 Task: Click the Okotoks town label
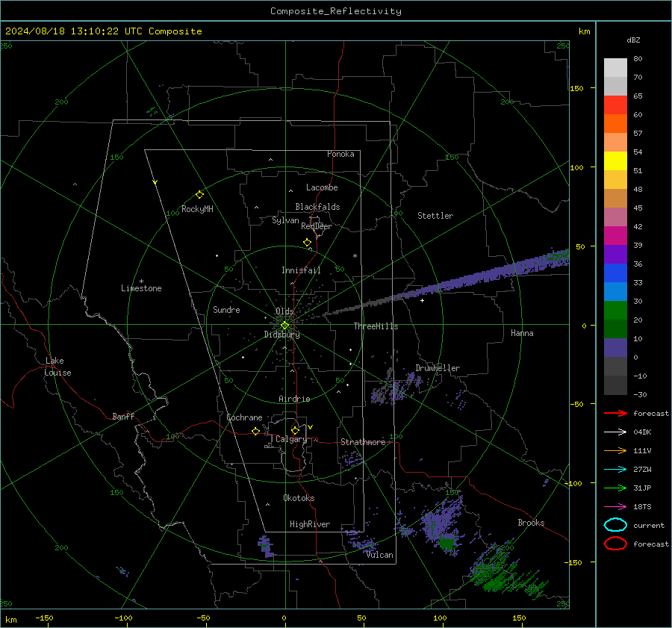[299, 498]
